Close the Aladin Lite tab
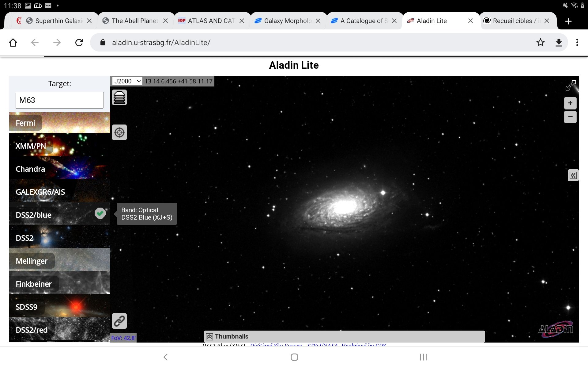Viewport: 588px width, 368px height. pyautogui.click(x=470, y=21)
